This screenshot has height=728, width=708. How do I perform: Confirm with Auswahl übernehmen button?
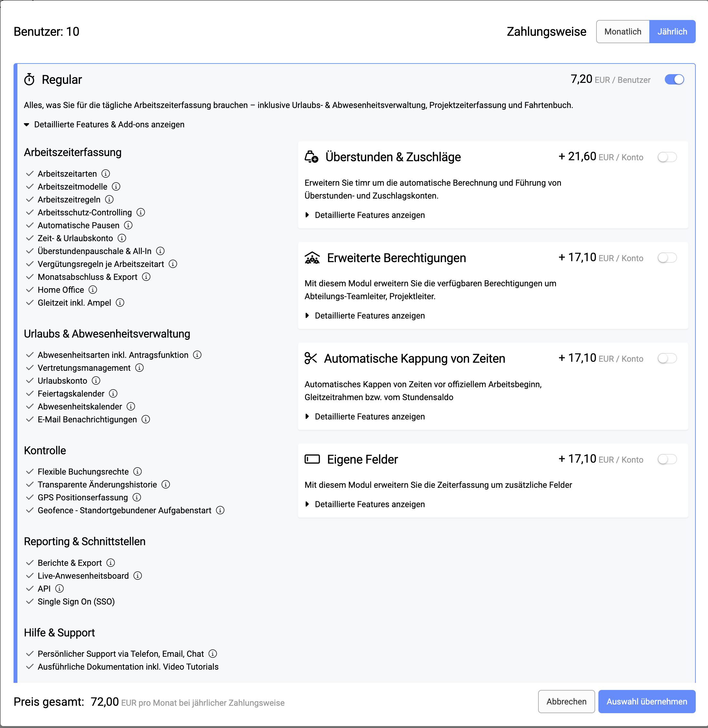click(x=647, y=702)
